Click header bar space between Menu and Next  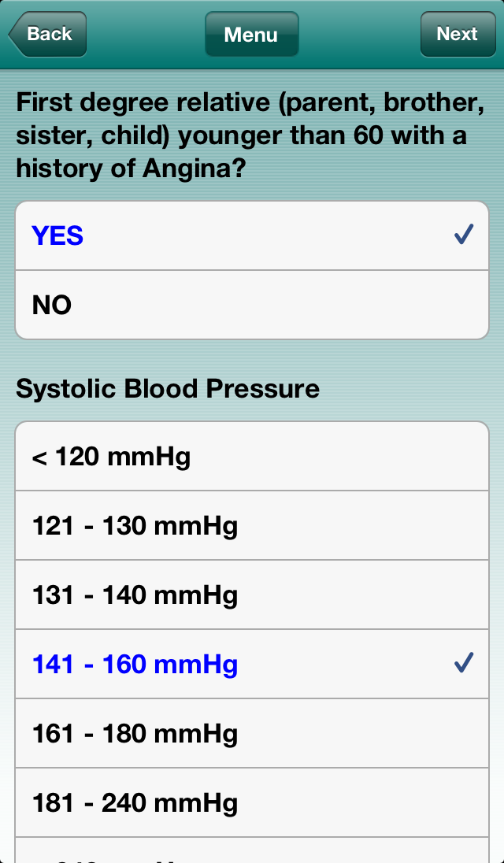(360, 35)
